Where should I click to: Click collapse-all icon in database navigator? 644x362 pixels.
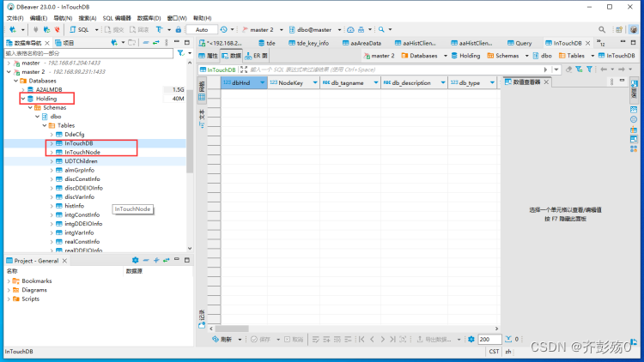146,42
